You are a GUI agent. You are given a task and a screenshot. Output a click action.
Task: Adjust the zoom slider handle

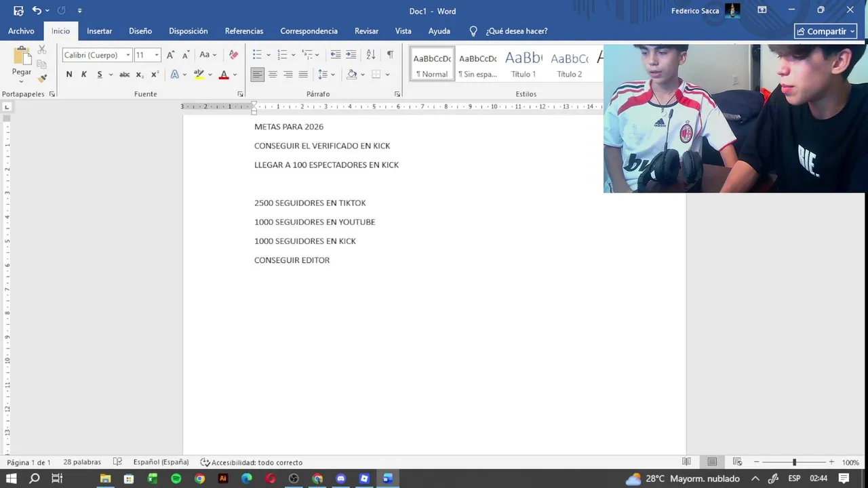point(794,462)
